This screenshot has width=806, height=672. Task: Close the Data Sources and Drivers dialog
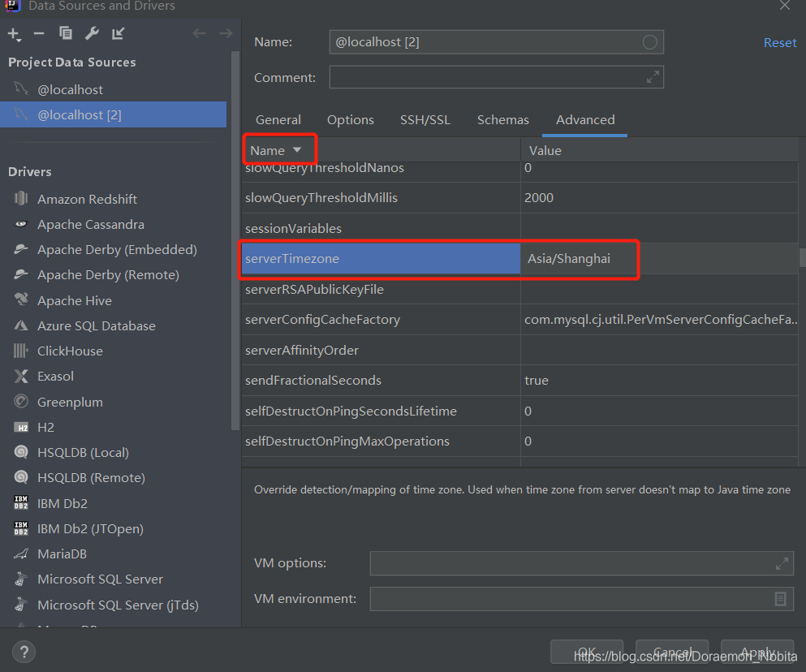click(784, 6)
